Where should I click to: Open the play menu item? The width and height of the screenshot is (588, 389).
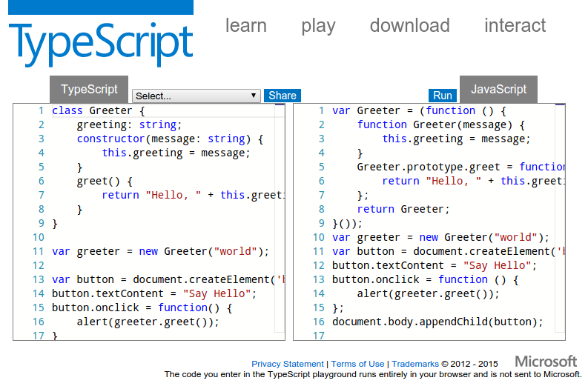(x=318, y=26)
